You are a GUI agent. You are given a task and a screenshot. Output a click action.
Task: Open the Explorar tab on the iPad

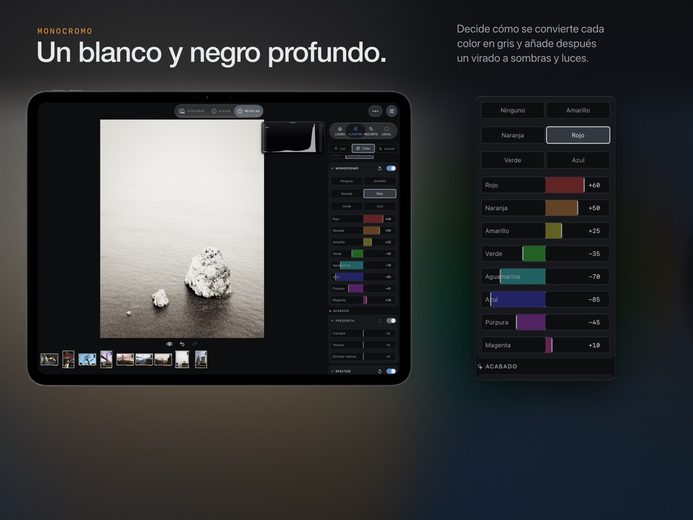[x=192, y=111]
